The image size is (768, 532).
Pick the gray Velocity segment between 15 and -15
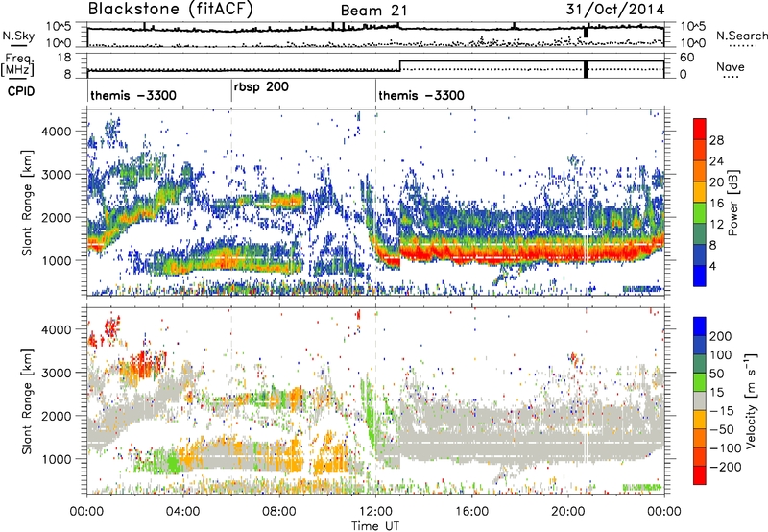coord(700,400)
